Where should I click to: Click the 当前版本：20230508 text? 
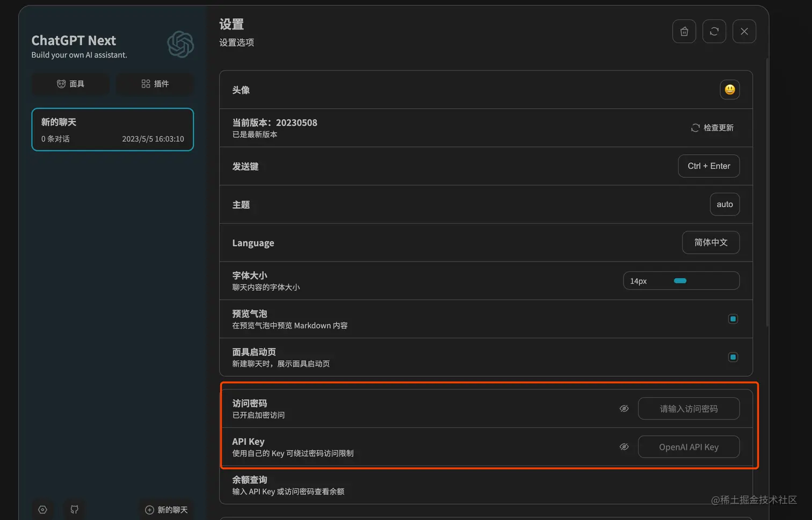pos(274,122)
